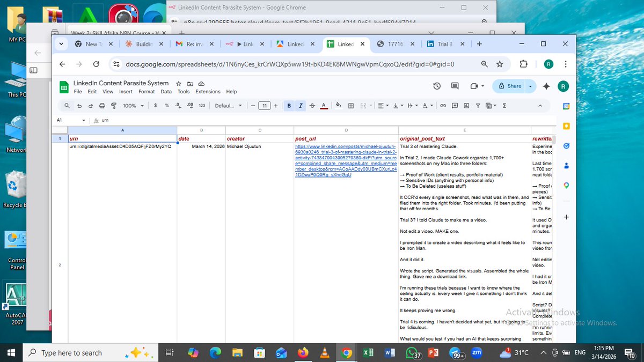Open the Sheets search menus tool
Viewport: 644px width, 362px height.
tap(67, 106)
